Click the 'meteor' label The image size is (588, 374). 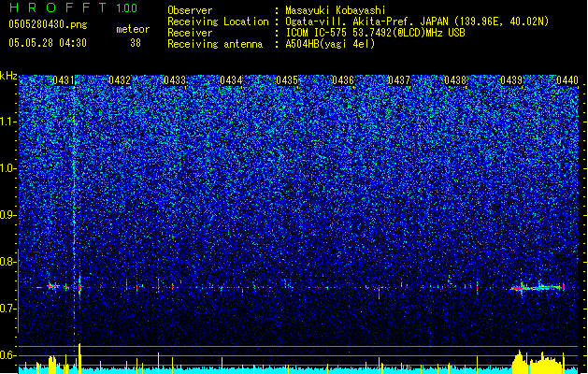[x=133, y=29]
